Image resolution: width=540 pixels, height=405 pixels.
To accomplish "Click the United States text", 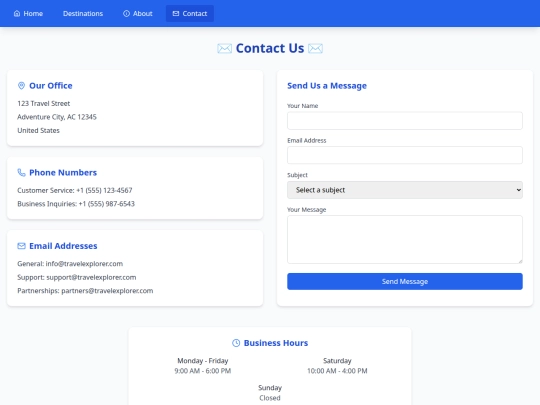I will [x=39, y=131].
